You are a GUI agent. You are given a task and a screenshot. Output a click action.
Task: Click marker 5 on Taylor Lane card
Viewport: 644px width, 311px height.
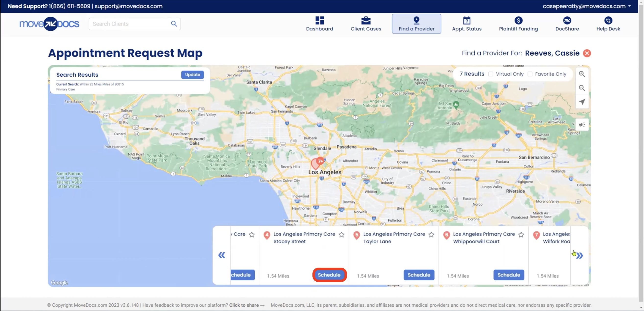357,235
